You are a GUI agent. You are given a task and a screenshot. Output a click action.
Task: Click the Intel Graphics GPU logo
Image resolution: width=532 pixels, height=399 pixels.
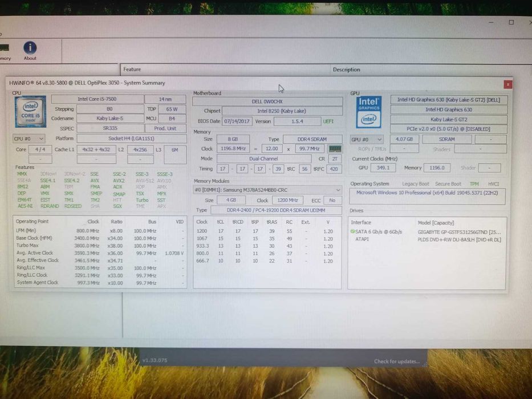coord(369,112)
